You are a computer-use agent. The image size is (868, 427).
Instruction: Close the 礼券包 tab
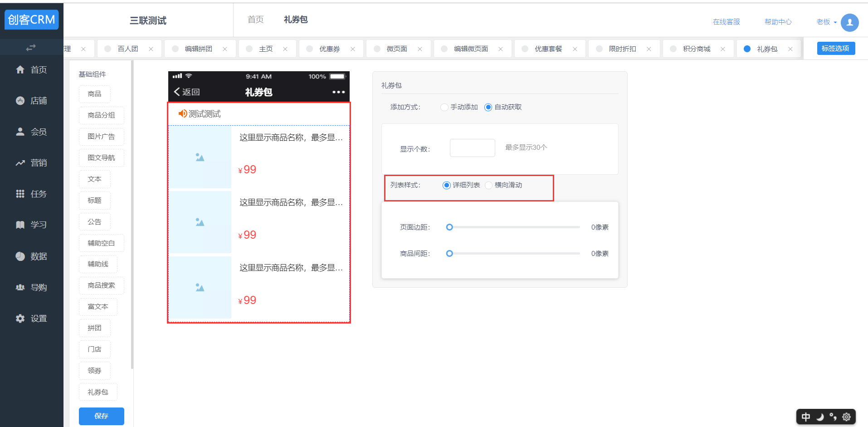tap(790, 49)
